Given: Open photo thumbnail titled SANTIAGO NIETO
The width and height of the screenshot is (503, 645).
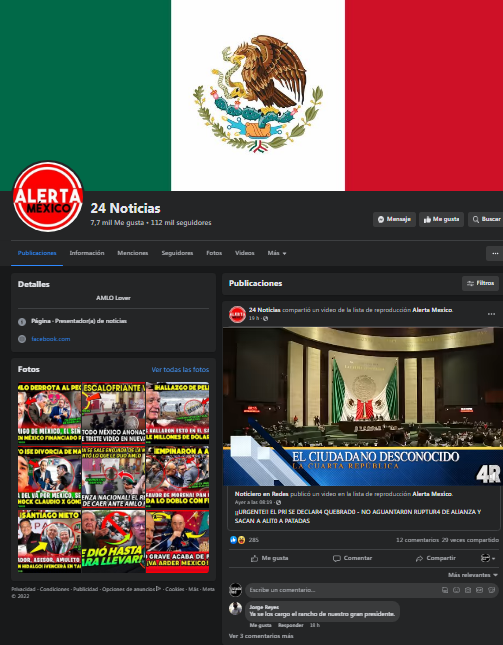Looking at the screenshot, I should click(x=49, y=541).
